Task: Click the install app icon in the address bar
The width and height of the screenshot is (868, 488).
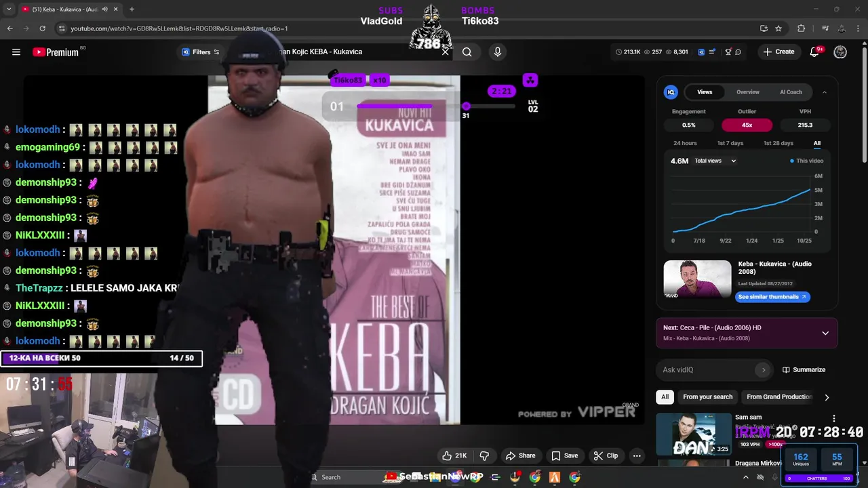Action: click(x=764, y=28)
